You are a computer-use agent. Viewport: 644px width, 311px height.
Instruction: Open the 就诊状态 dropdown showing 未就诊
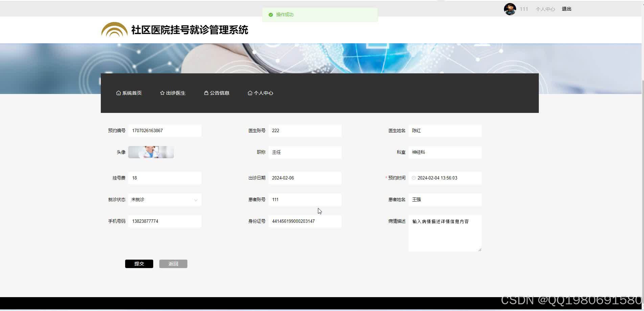point(165,199)
